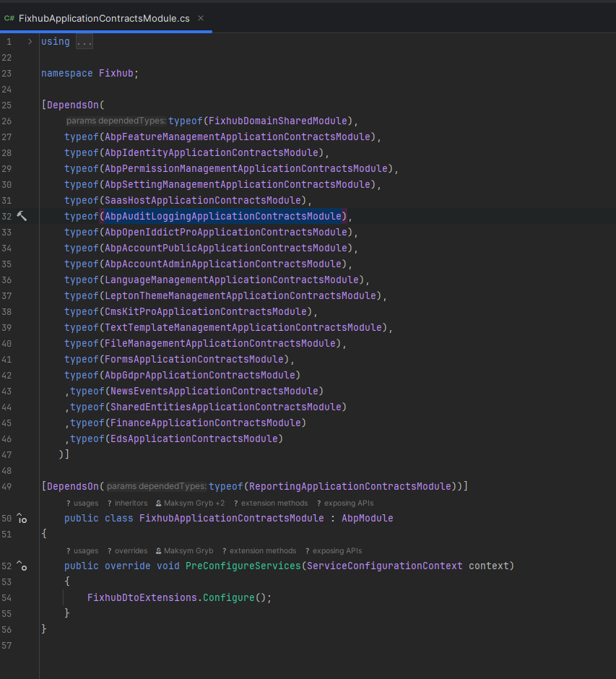Open usages code lens above class declaration
The image size is (616, 679).
(x=82, y=503)
